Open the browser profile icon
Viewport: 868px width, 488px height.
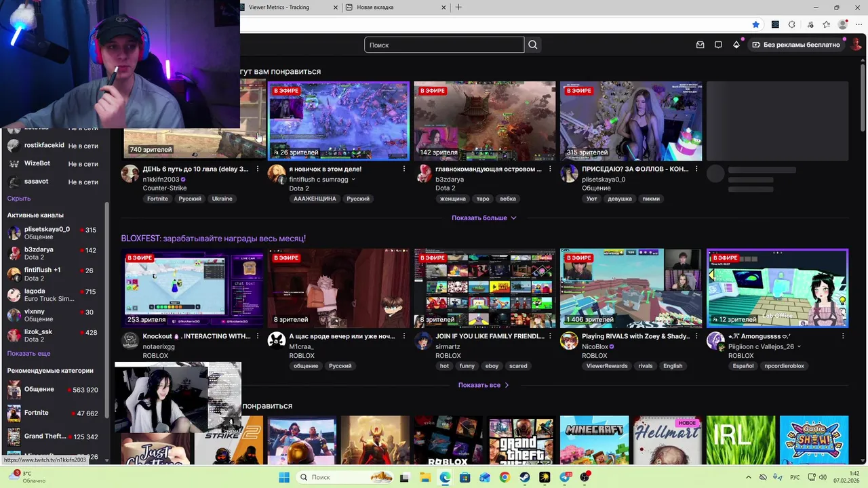point(843,25)
